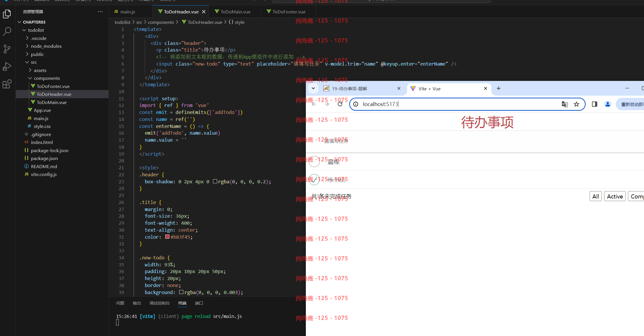This screenshot has height=336, width=644.
Task: Click the translate page icon
Action: [x=565, y=104]
